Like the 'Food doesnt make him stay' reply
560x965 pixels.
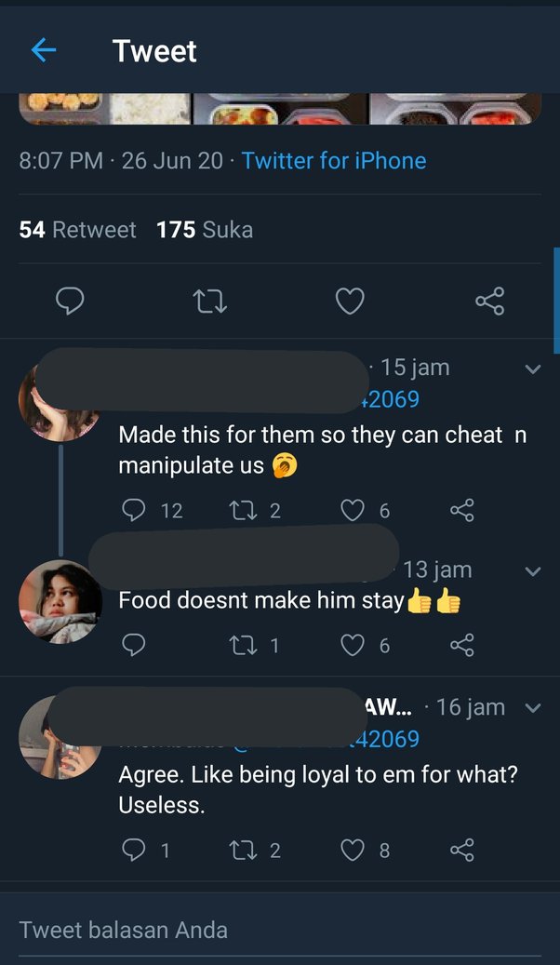coord(353,645)
